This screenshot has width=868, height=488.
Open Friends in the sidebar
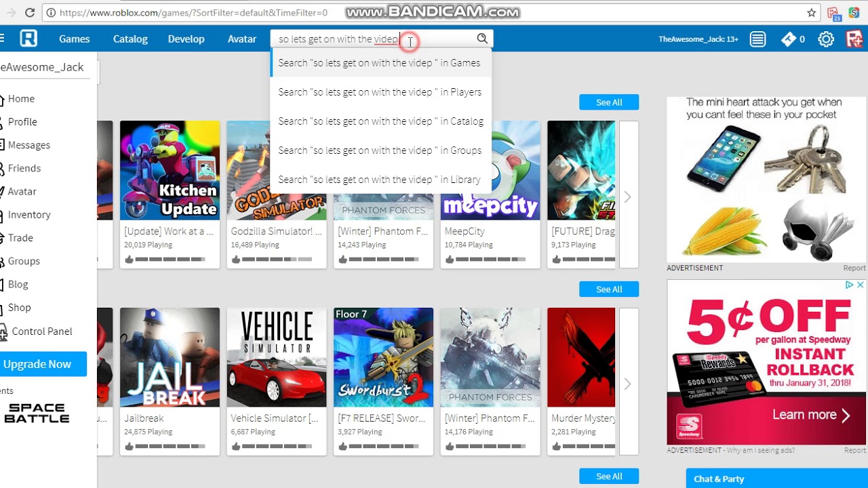pyautogui.click(x=24, y=168)
